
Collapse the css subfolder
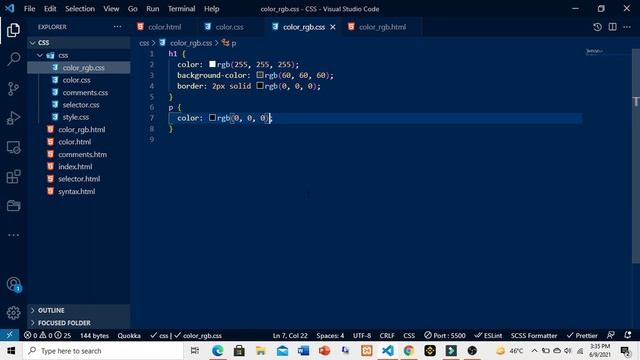tap(79, 55)
